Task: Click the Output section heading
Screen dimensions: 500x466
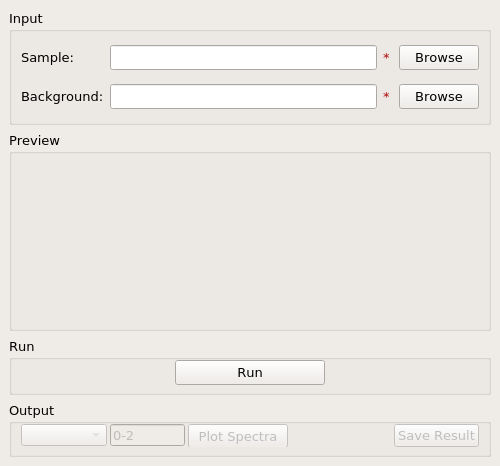Action: coord(31,411)
